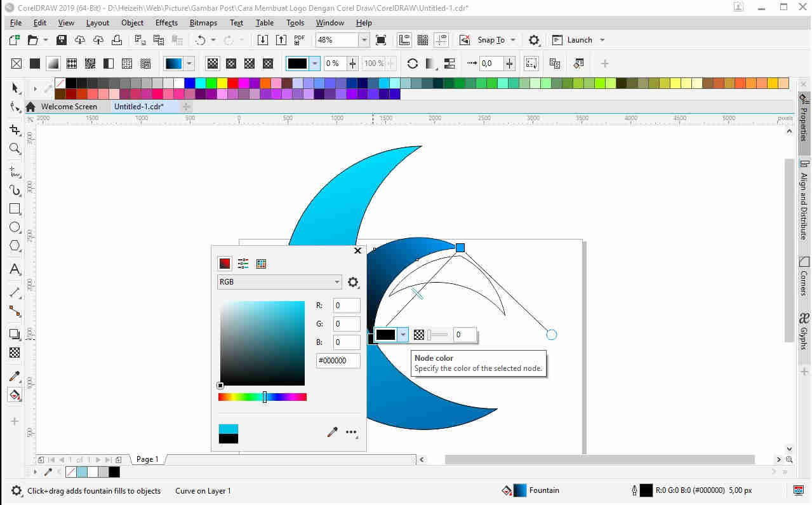812x505 pixels.
Task: Select the Text tool
Action: (15, 269)
